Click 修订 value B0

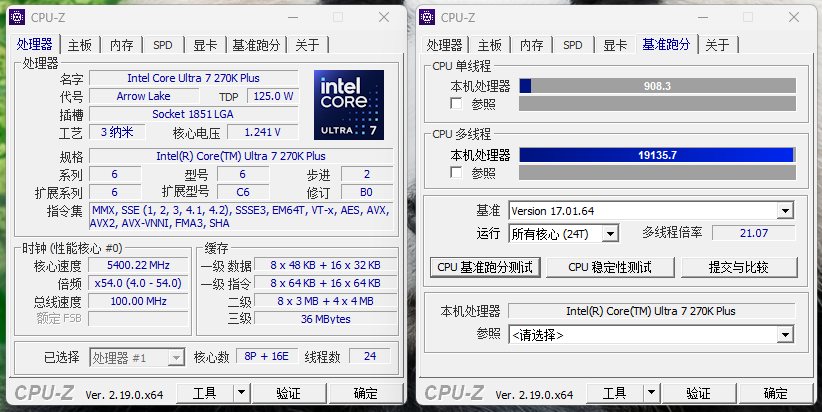click(366, 192)
